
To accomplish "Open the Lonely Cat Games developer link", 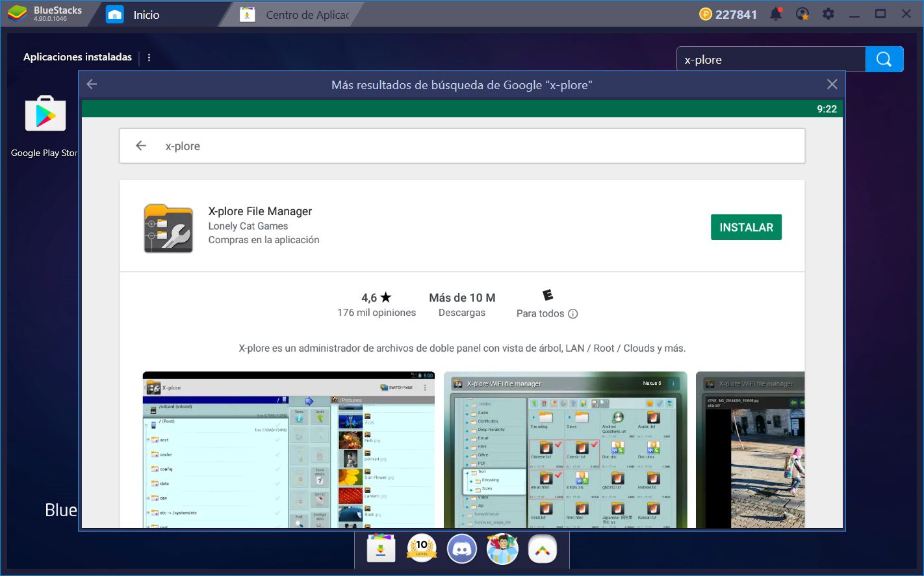I will click(x=248, y=226).
